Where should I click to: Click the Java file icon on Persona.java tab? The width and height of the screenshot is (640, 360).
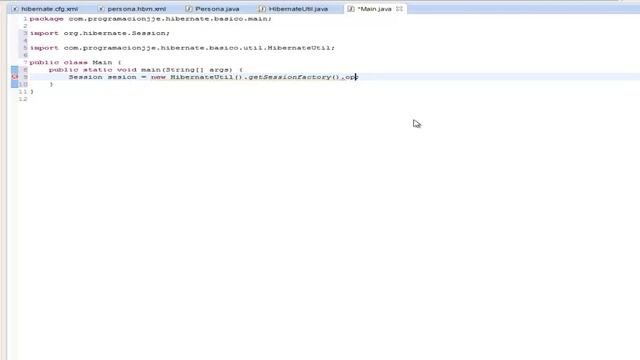188,9
